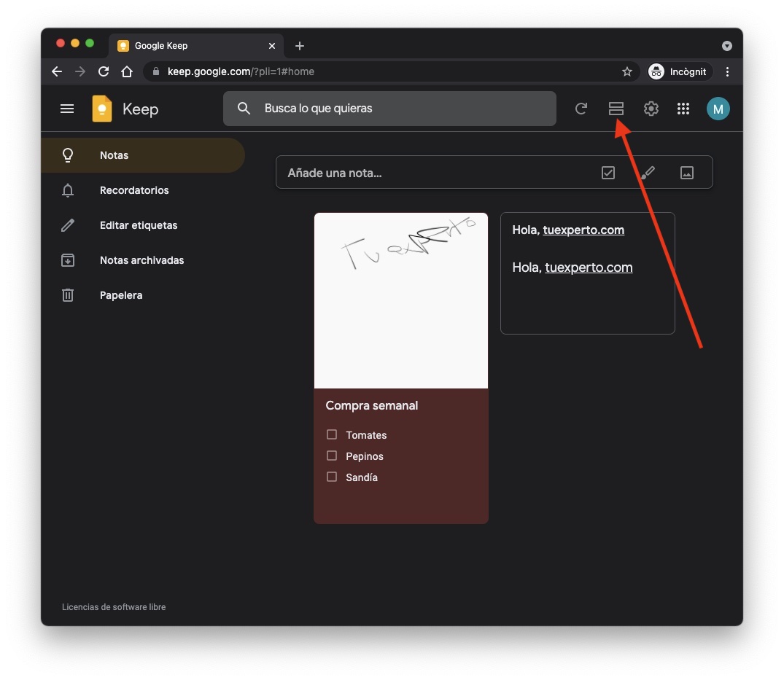Create a new image note icon

[686, 173]
